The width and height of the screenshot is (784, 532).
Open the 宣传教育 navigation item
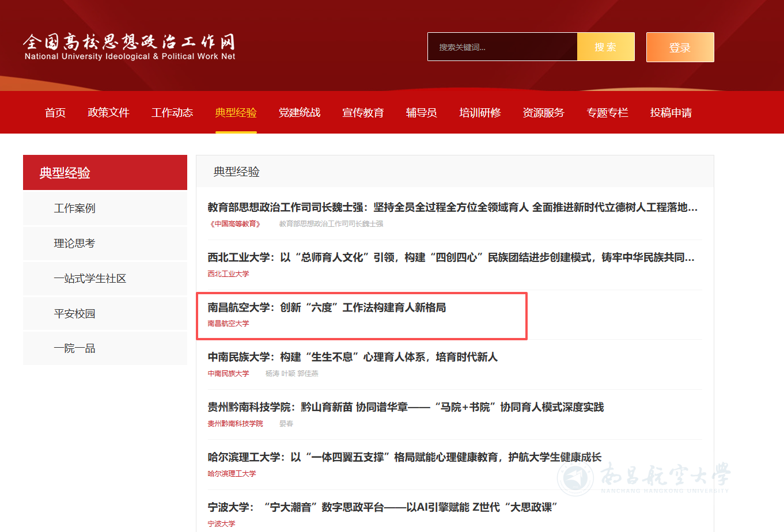[363, 113]
